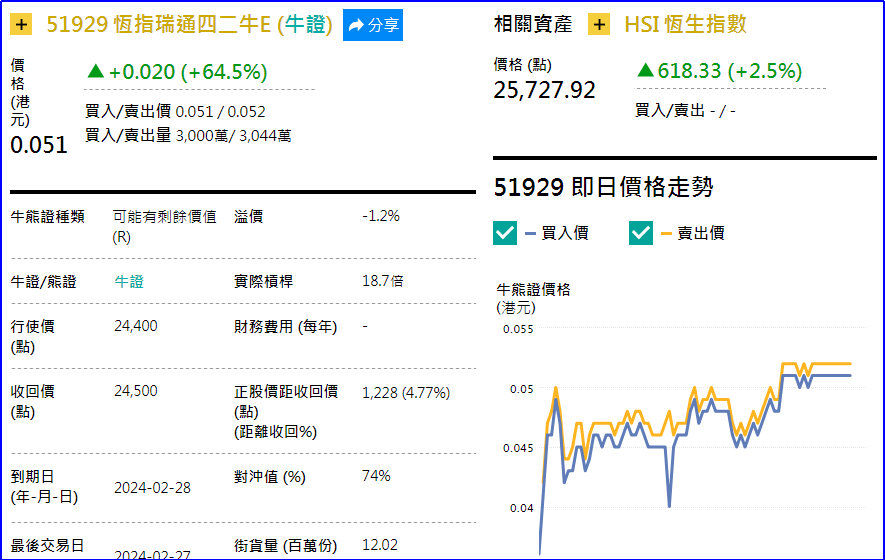Viewport: 885px width, 560px height.
Task: Select the warrant price 0.051
Action: [39, 145]
